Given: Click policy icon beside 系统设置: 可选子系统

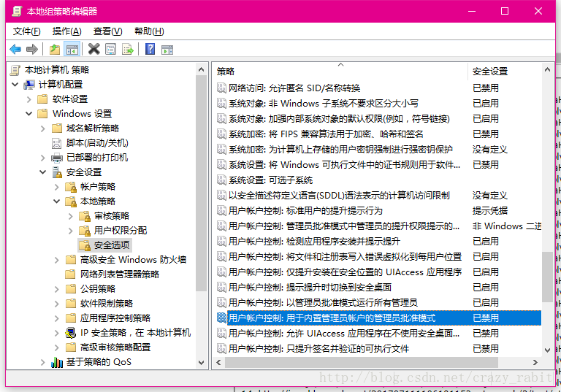Looking at the screenshot, I should (221, 180).
